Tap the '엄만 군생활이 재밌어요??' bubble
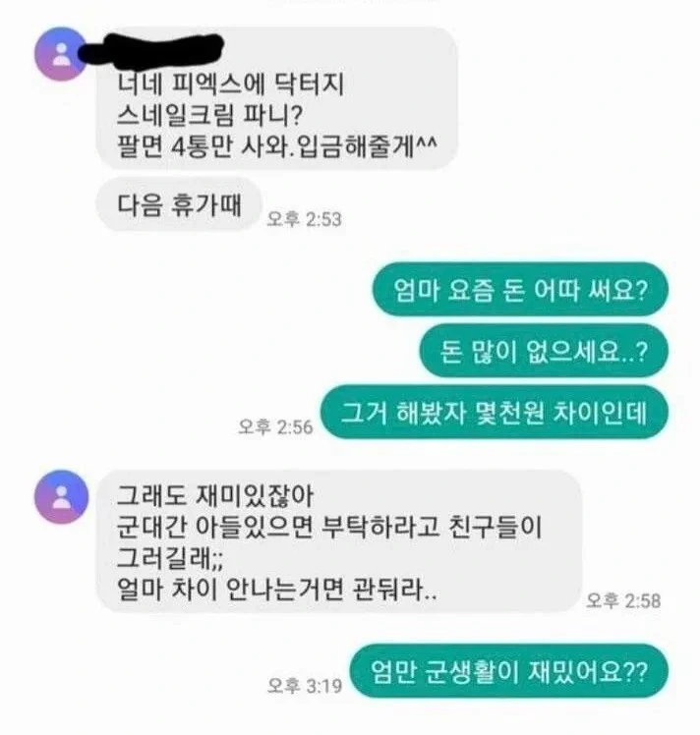The width and height of the screenshot is (700, 735). [x=509, y=671]
